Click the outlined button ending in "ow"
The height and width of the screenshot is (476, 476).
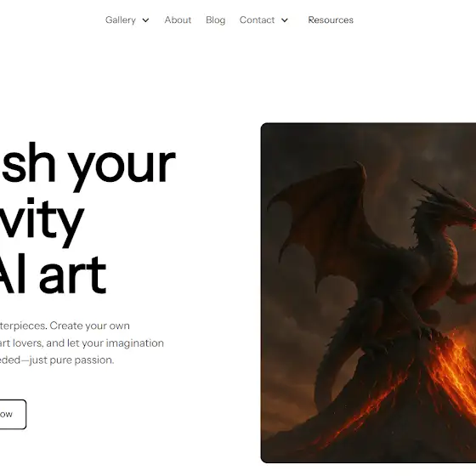coord(12,414)
